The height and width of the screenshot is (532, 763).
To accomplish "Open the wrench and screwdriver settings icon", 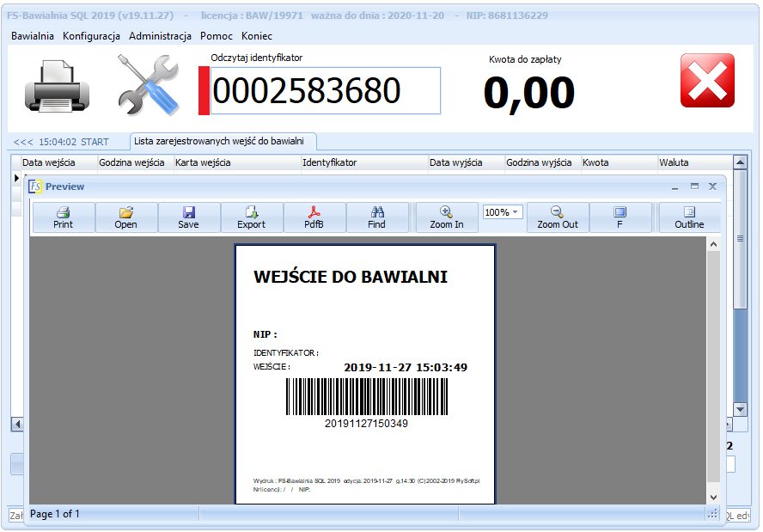I will pos(149,85).
